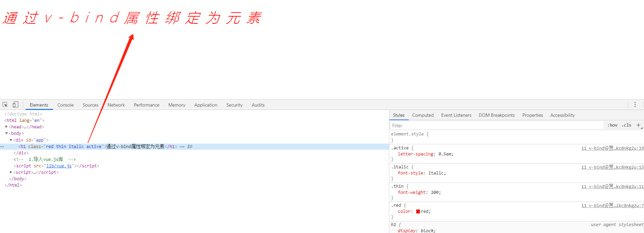Select the html lang="en" node

(24, 120)
